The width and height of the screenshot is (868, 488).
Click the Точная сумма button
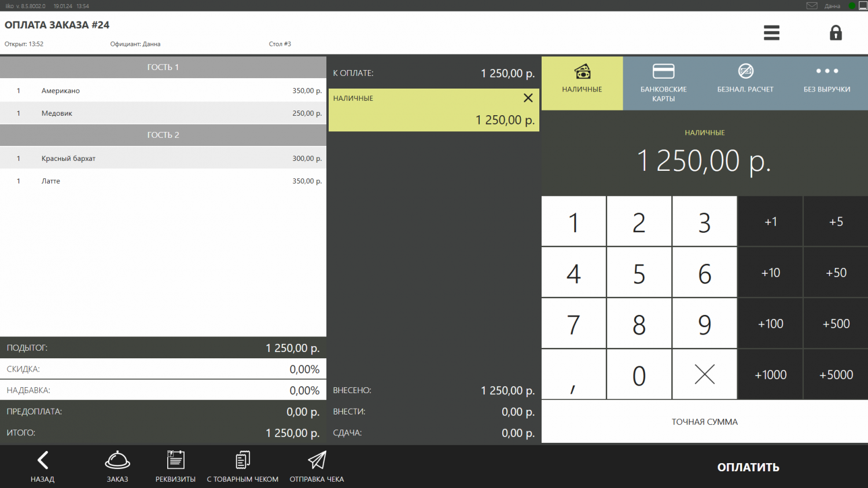coord(704,422)
